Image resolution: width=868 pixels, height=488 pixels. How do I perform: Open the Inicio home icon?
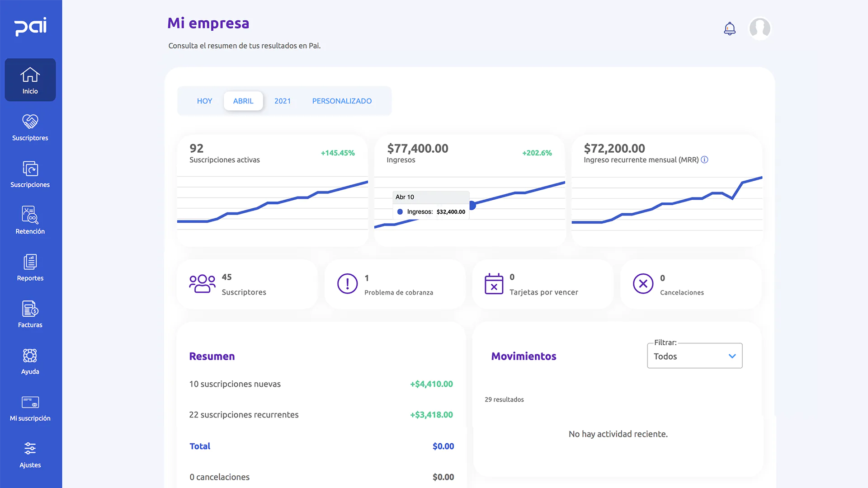(30, 75)
